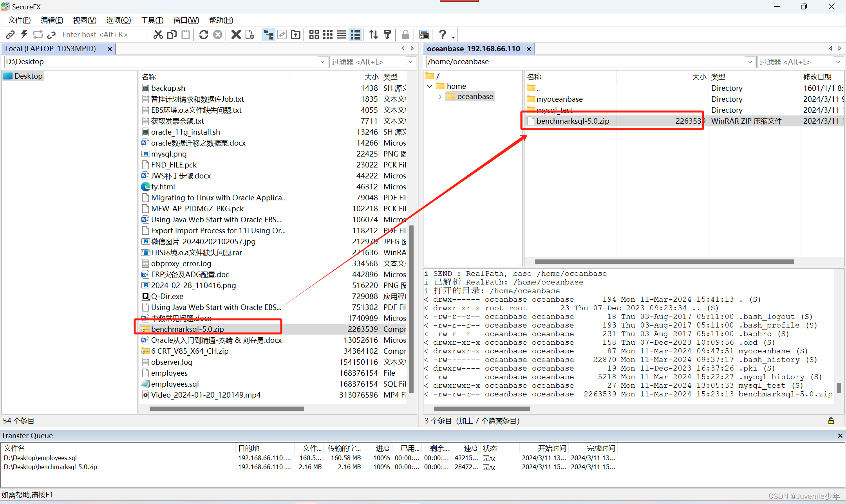This screenshot has width=846, height=504.
Task: Select remote file benchmarksql-5.0.zip
Action: pyautogui.click(x=573, y=121)
